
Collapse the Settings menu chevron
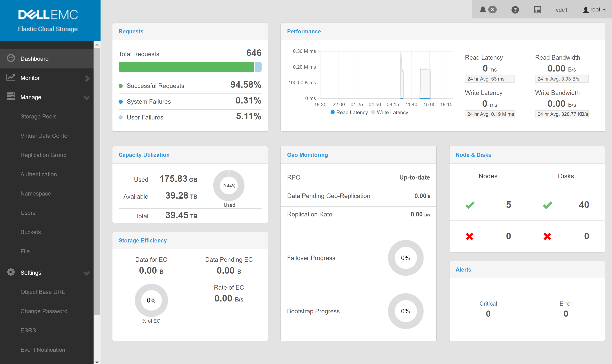coord(87,273)
